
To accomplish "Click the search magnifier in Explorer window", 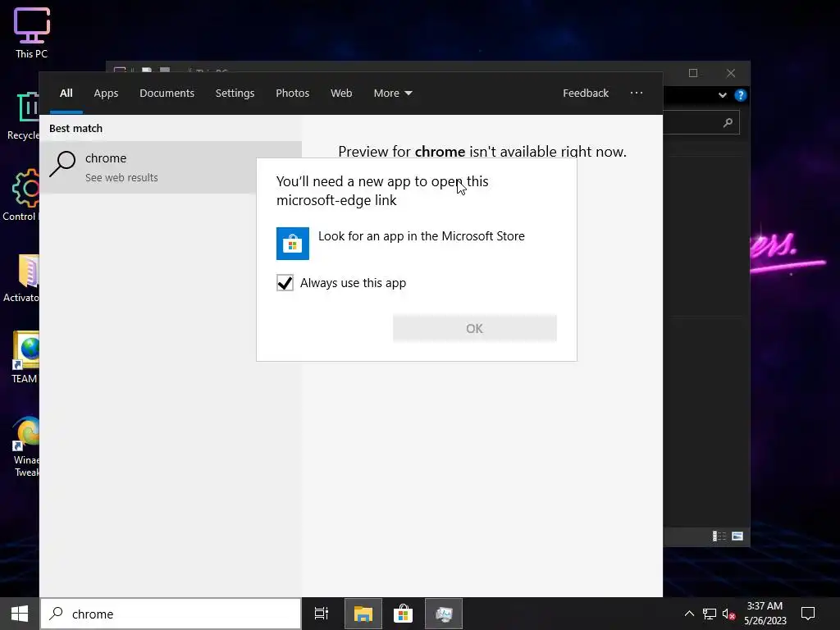I will click(728, 123).
